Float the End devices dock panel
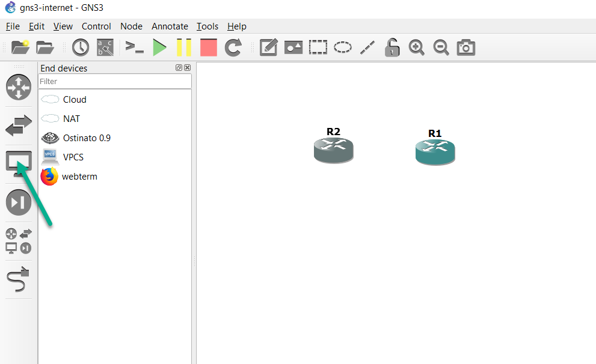This screenshot has height=364, width=596. 179,67
